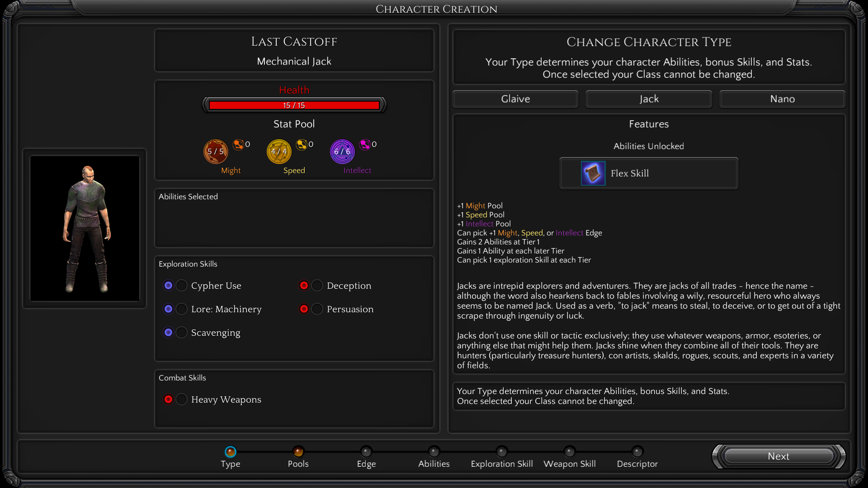The width and height of the screenshot is (868, 488).
Task: Select the Flex Skill scroll icon
Action: pos(593,173)
